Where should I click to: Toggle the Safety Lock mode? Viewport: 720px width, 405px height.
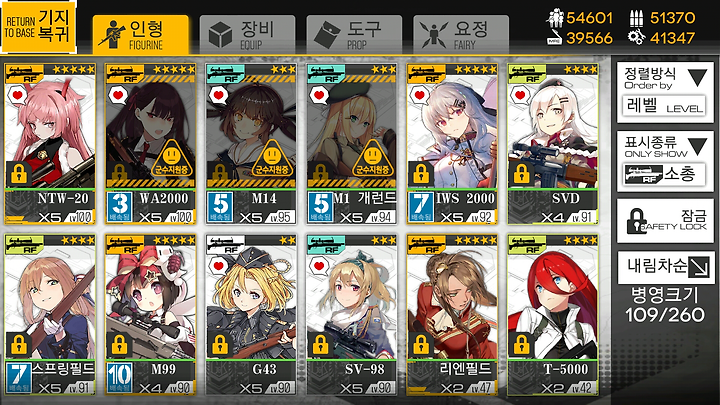(666, 221)
